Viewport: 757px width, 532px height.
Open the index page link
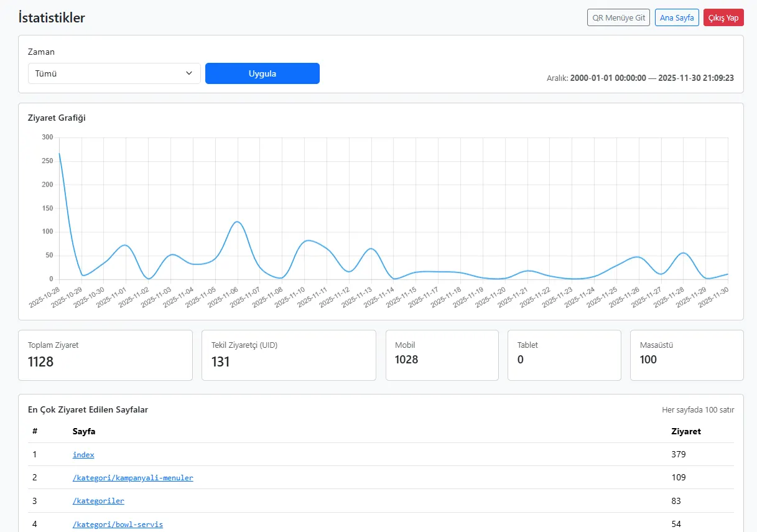click(x=83, y=455)
